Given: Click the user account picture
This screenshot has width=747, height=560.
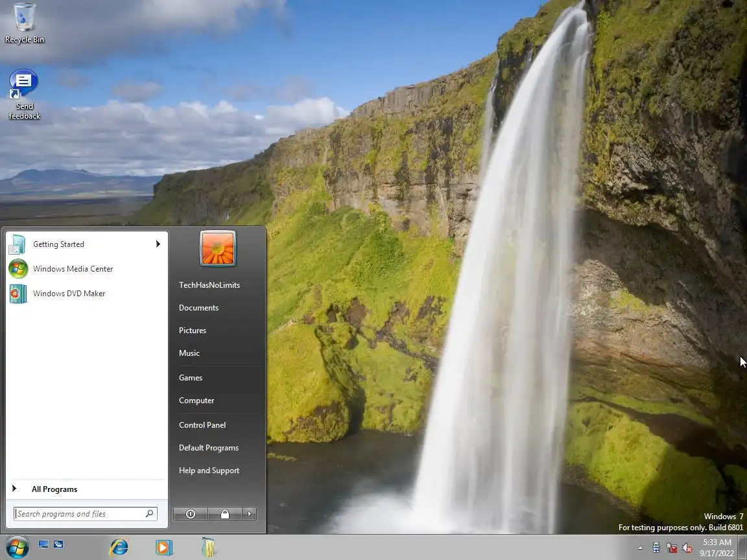Looking at the screenshot, I should (218, 248).
